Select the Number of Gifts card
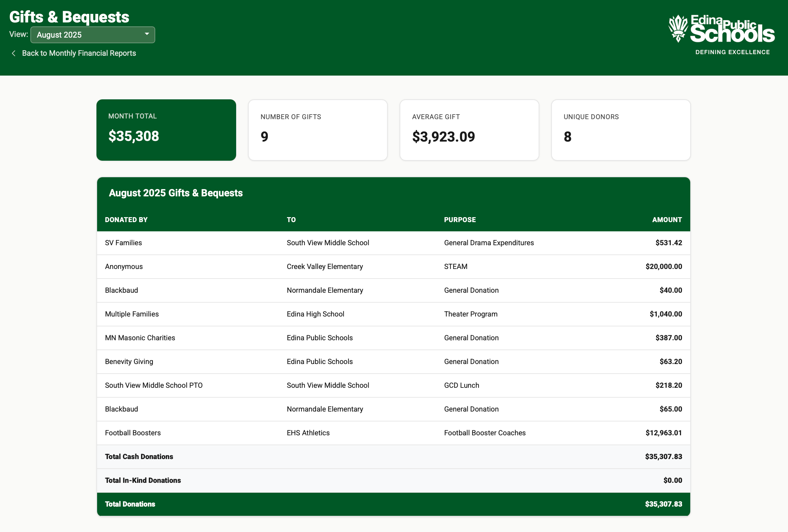This screenshot has width=788, height=532. [x=318, y=130]
